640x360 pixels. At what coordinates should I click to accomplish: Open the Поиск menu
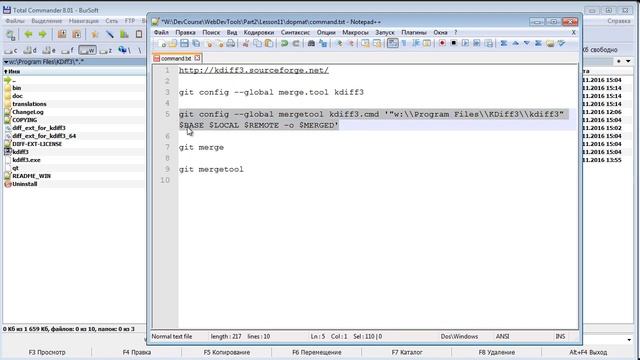click(x=211, y=32)
